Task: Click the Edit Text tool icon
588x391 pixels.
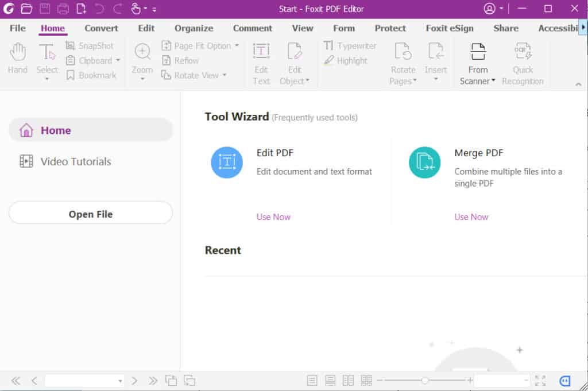Action: click(261, 52)
